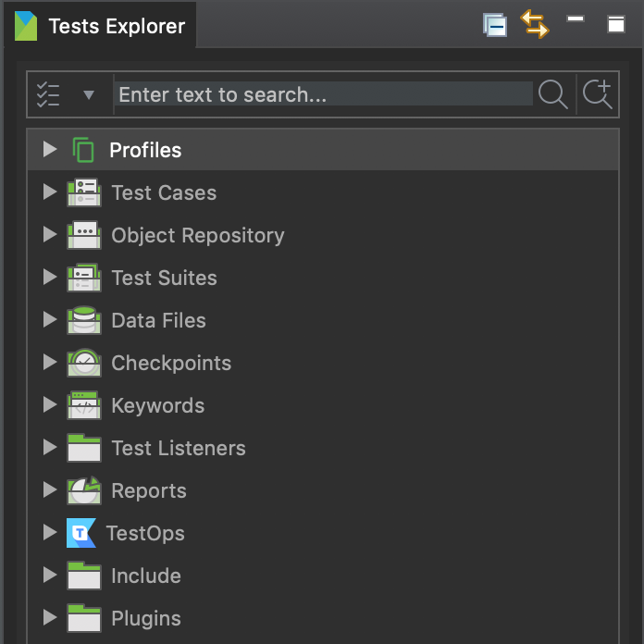This screenshot has height=644, width=644.
Task: Open search filter dropdown arrow
Action: (x=89, y=94)
